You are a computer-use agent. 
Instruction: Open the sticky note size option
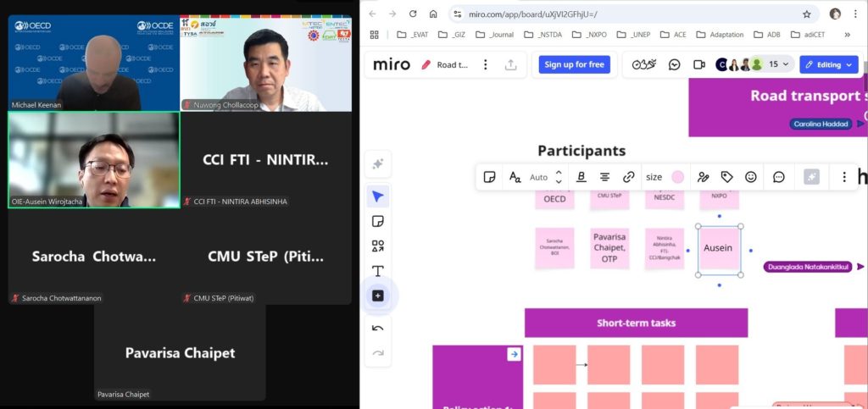pyautogui.click(x=654, y=177)
